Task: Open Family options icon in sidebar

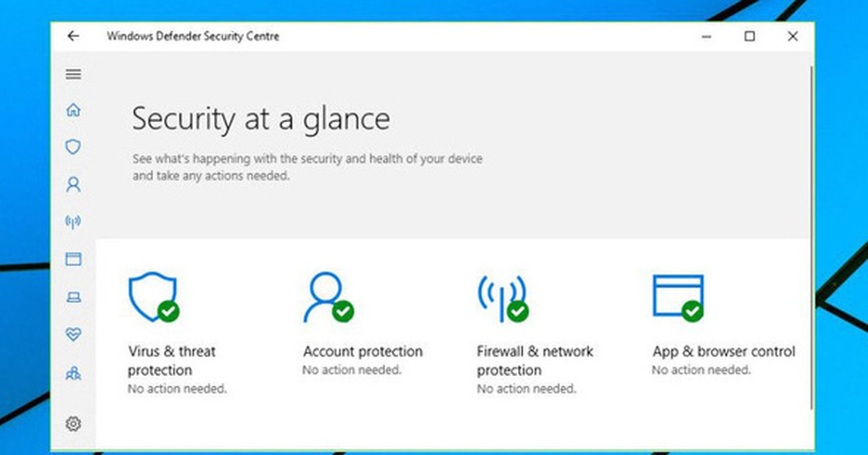Action: 73,373
